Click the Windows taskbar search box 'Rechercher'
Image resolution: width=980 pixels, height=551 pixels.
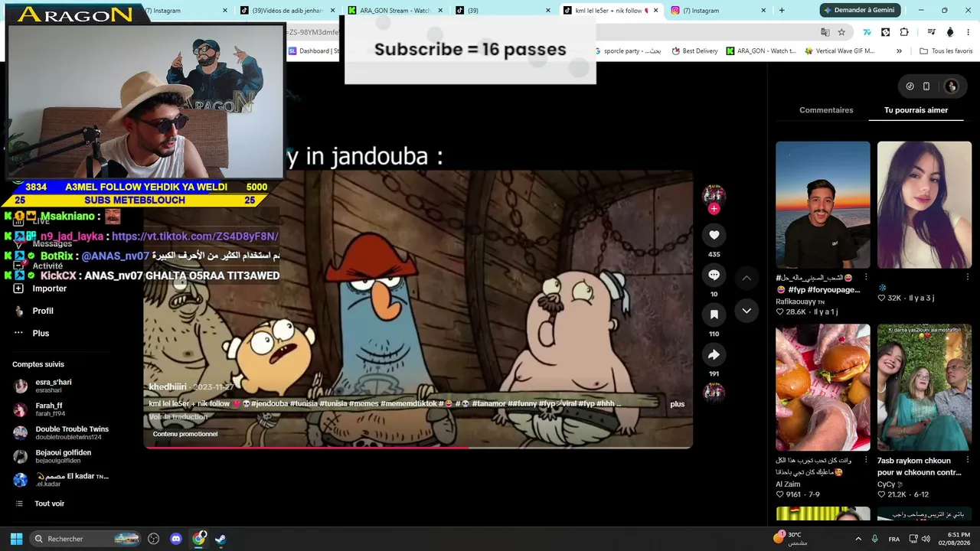tap(86, 539)
